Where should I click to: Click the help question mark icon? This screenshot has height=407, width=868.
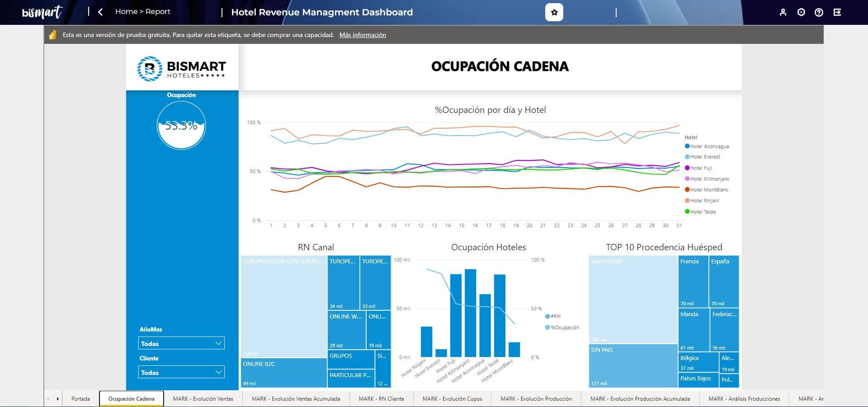tap(819, 12)
